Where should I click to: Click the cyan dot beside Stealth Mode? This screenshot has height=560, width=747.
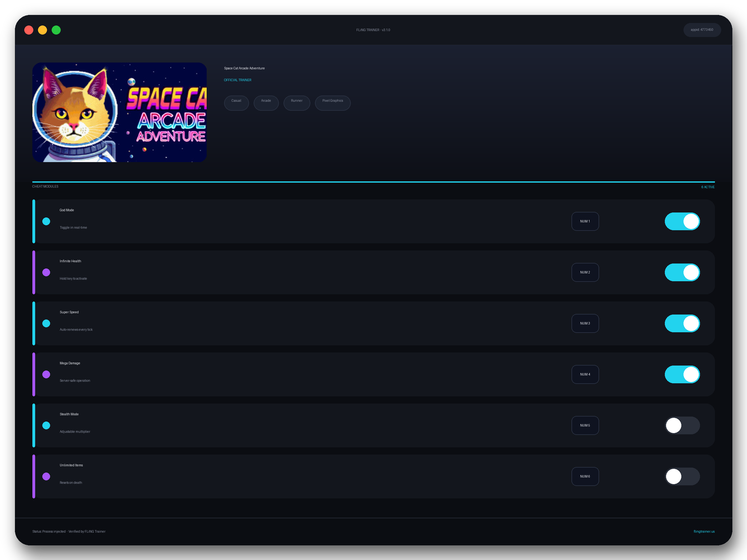(46, 425)
